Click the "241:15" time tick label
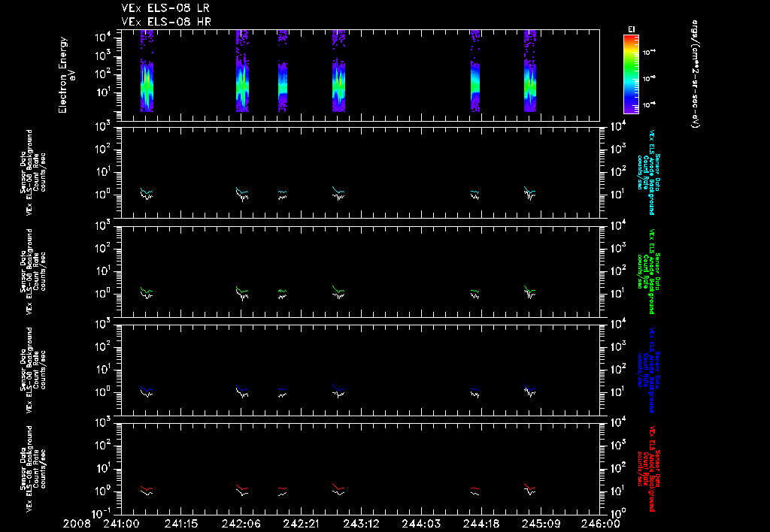The width and height of the screenshot is (770, 532). coord(181,524)
